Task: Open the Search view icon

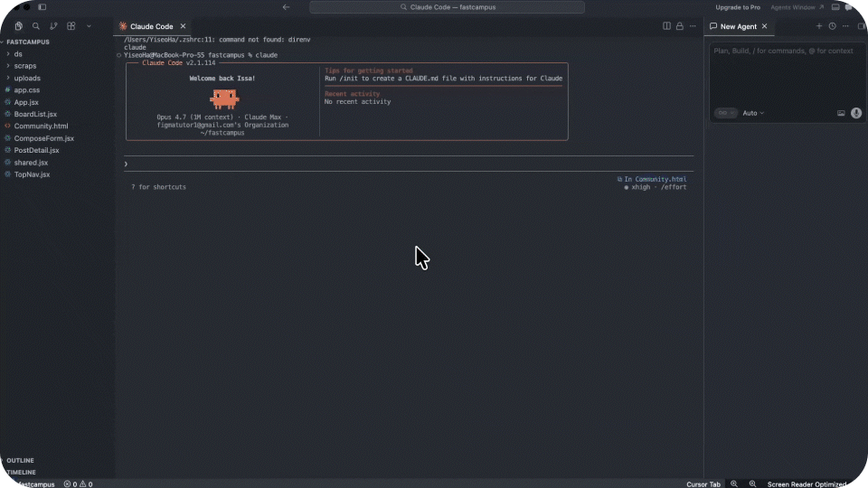Action: pos(36,26)
